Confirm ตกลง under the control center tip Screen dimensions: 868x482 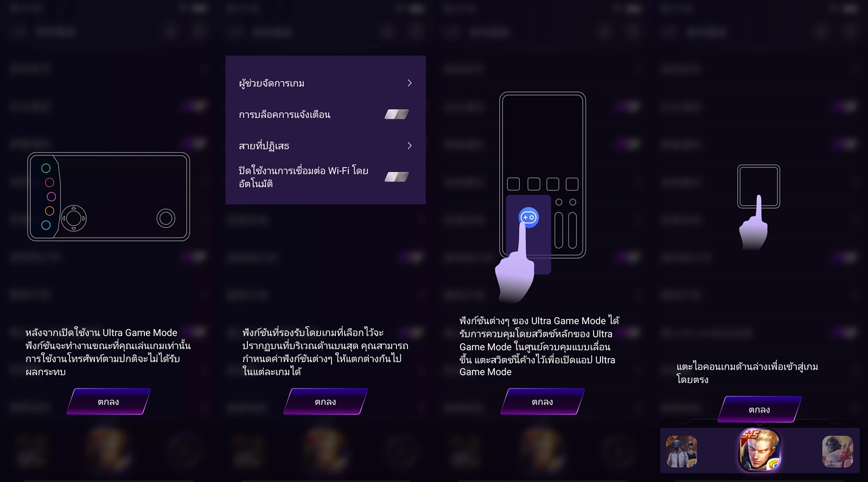coord(542,402)
